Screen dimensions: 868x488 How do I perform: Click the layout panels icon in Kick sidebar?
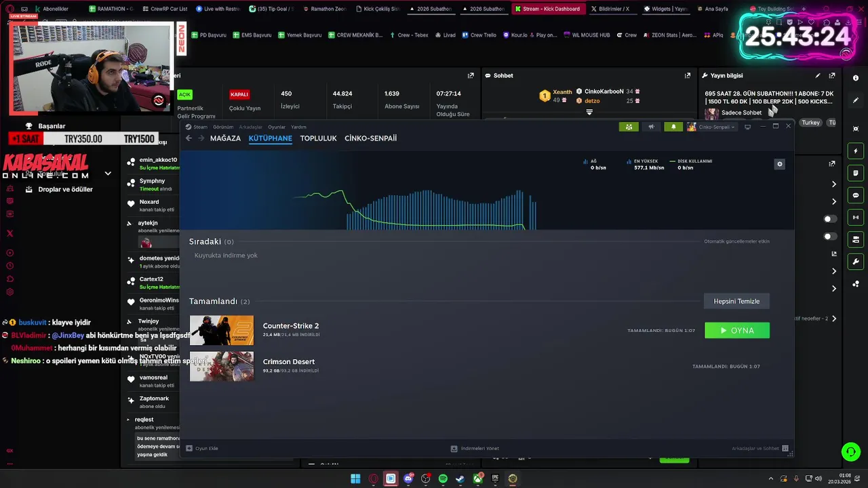pos(856,240)
